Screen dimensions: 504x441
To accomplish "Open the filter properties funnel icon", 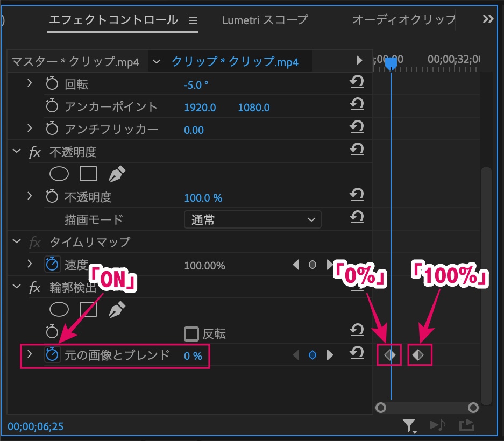I will [x=409, y=425].
